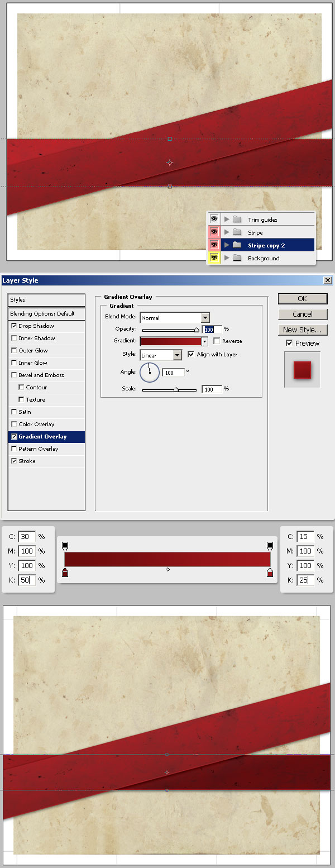
Task: Click the OK button
Action: (x=302, y=298)
